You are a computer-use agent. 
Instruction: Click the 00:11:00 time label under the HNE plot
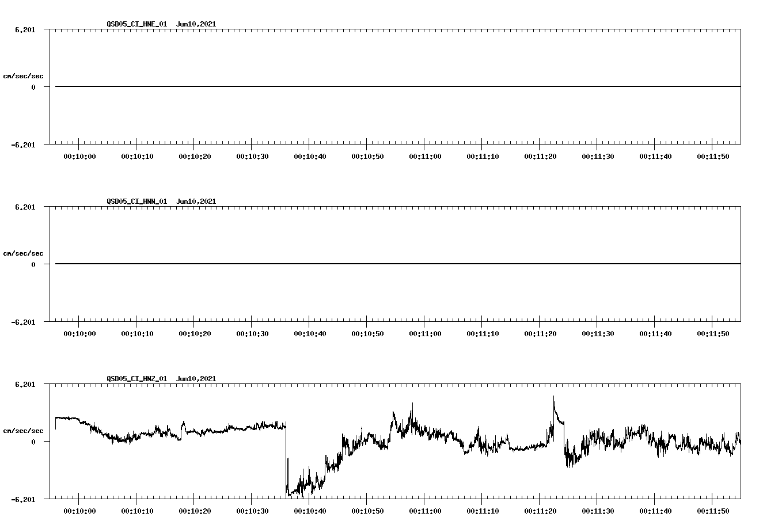click(x=425, y=156)
